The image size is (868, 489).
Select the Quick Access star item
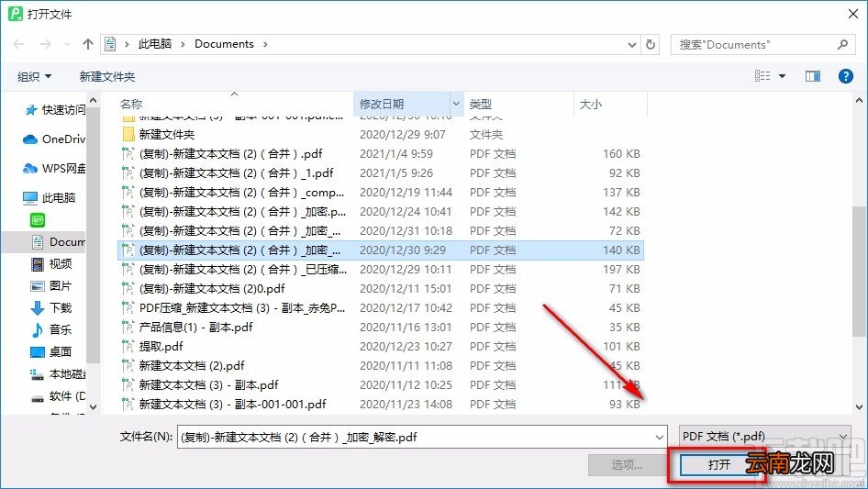55,110
